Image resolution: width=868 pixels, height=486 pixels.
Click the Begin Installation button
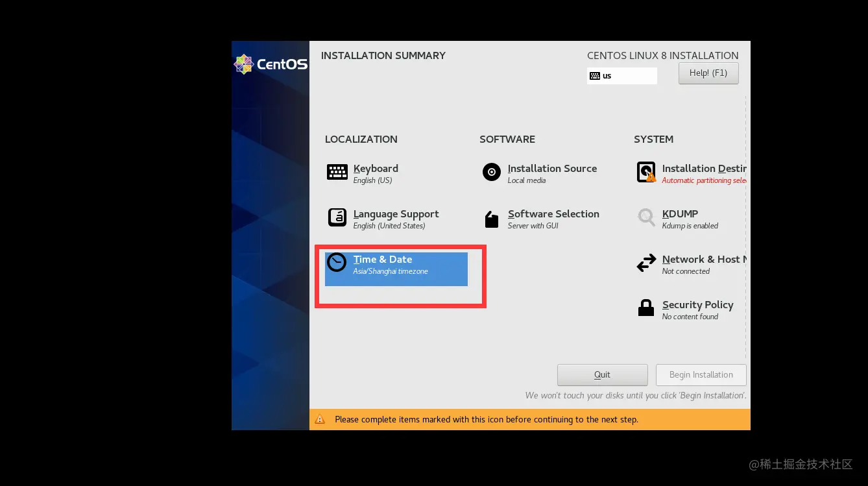(701, 374)
